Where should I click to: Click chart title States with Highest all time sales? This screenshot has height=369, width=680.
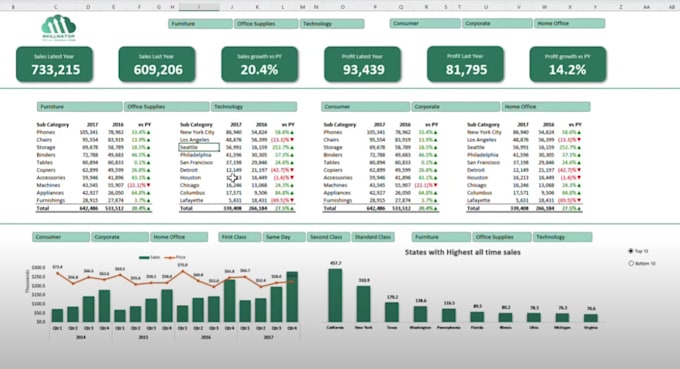pos(463,252)
